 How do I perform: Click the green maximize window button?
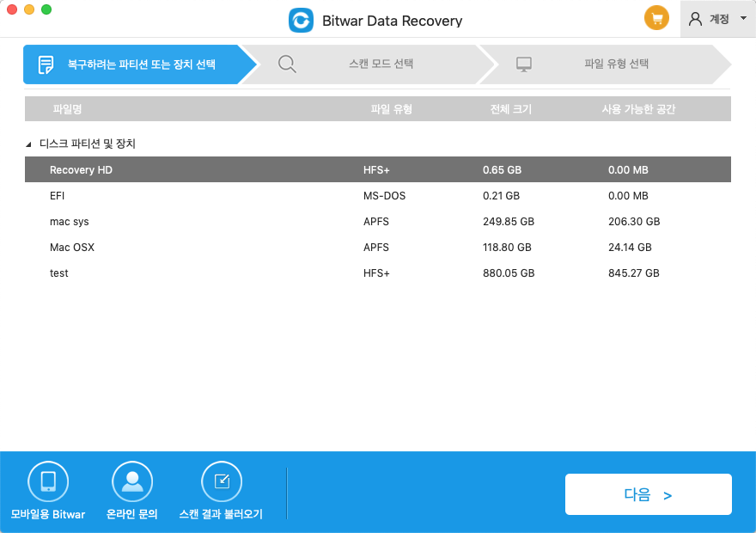pyautogui.click(x=46, y=9)
